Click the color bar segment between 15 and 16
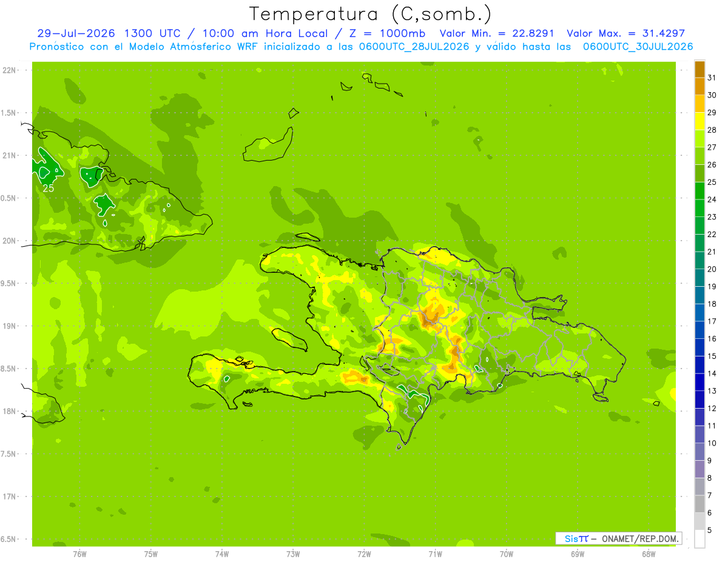Image resolution: width=728 pixels, height=562 pixels. point(699,347)
